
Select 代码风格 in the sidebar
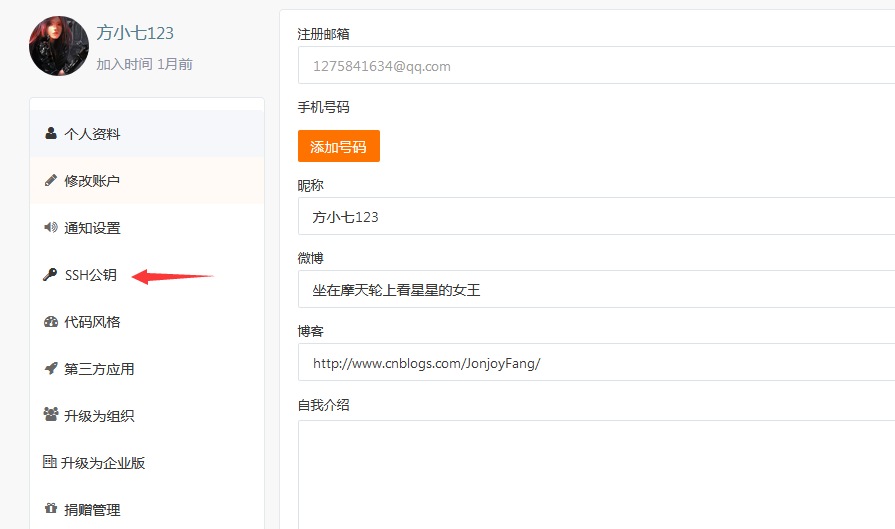point(147,322)
